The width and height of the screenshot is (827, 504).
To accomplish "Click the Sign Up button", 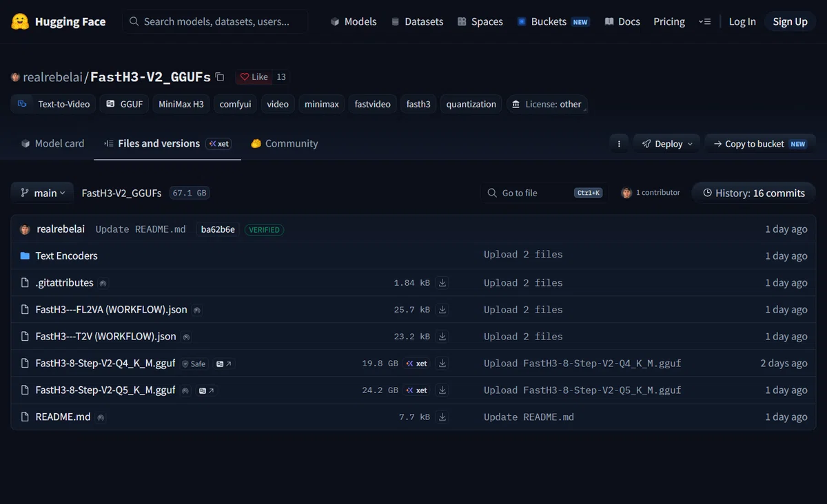I will point(790,21).
